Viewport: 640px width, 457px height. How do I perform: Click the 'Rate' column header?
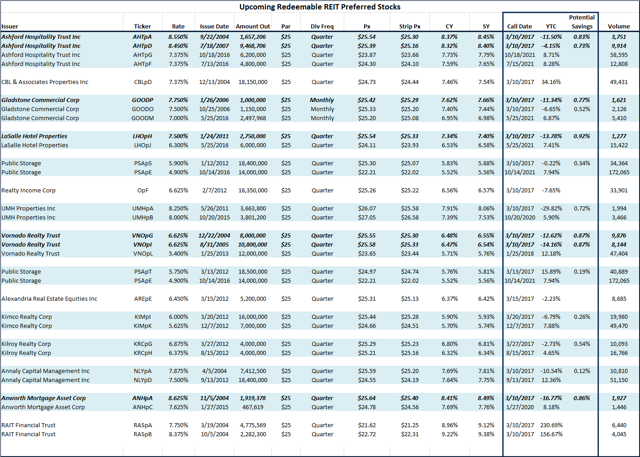[x=178, y=27]
